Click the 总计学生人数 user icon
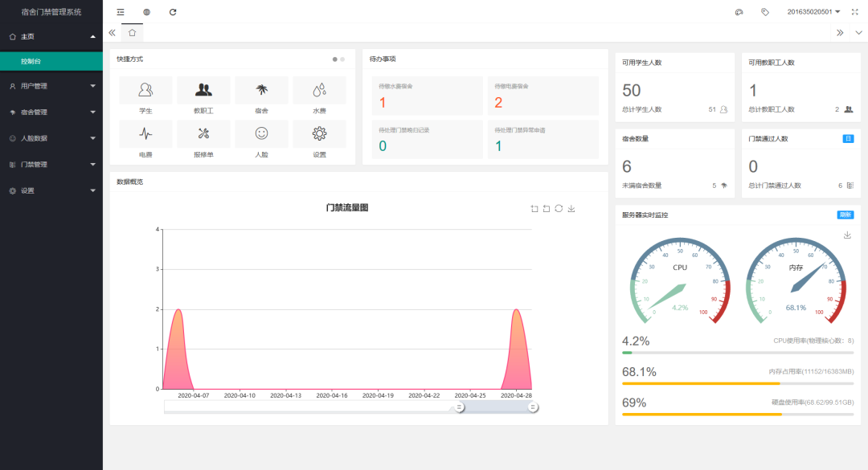Viewport: 868px width, 470px height. [723, 109]
